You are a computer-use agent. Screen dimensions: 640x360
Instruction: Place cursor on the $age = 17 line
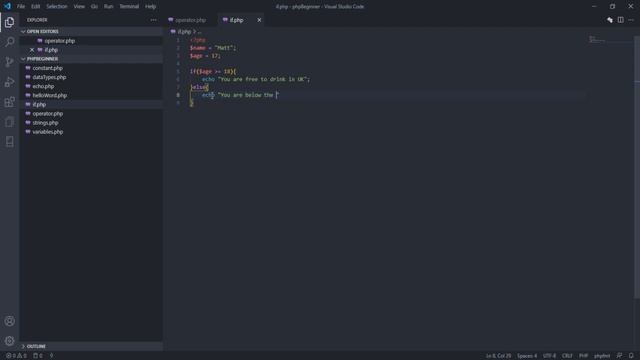click(205, 56)
